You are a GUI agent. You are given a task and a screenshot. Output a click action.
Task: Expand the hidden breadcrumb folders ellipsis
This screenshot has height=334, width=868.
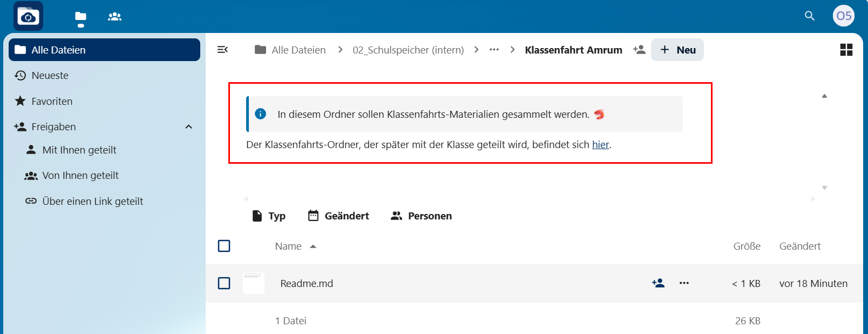click(x=494, y=50)
